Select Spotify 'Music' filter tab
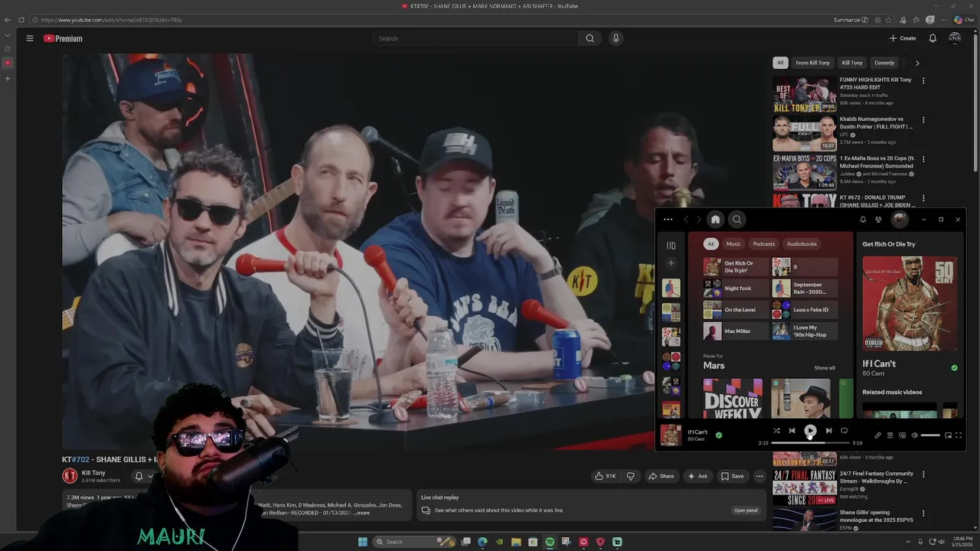980x551 pixels. coord(733,244)
